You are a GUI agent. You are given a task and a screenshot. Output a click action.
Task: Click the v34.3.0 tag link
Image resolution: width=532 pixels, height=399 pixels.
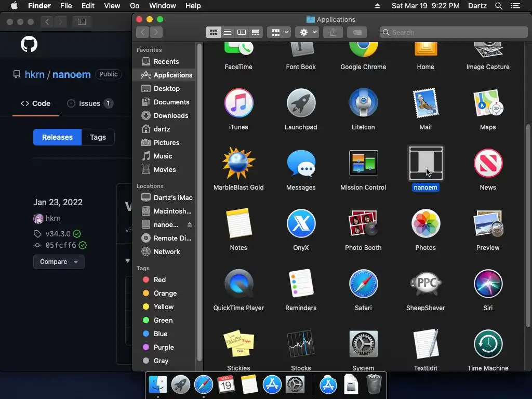tap(58, 234)
